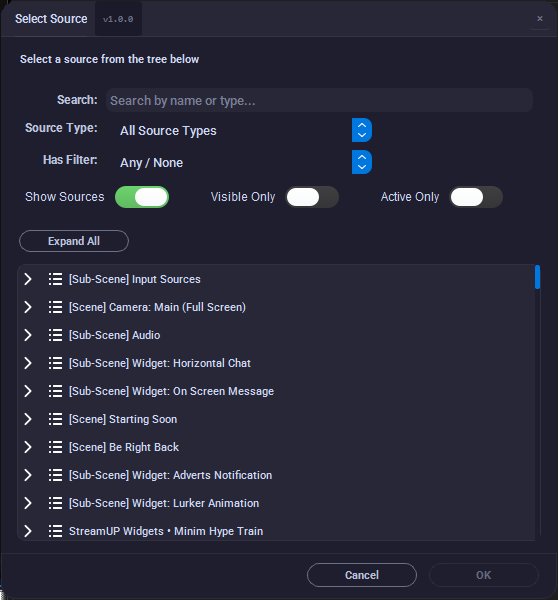This screenshot has width=558, height=600.
Task: Expand Widget: Adverts Notification sub-scene
Action: point(28,475)
